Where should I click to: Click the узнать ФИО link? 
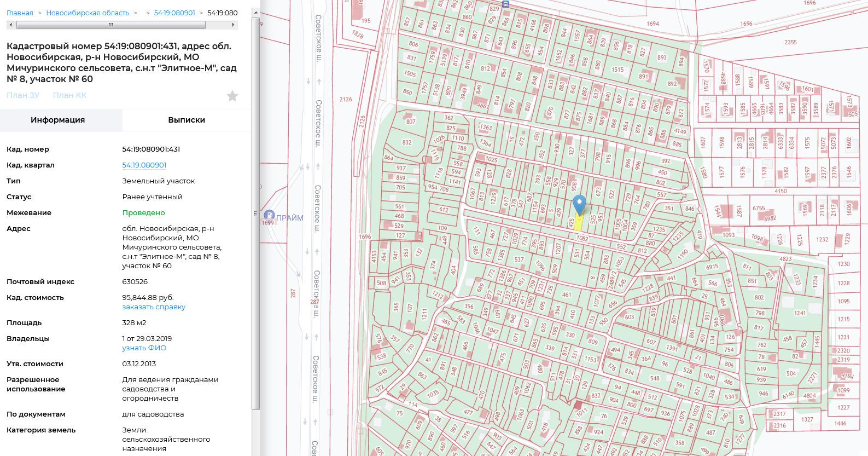point(144,348)
